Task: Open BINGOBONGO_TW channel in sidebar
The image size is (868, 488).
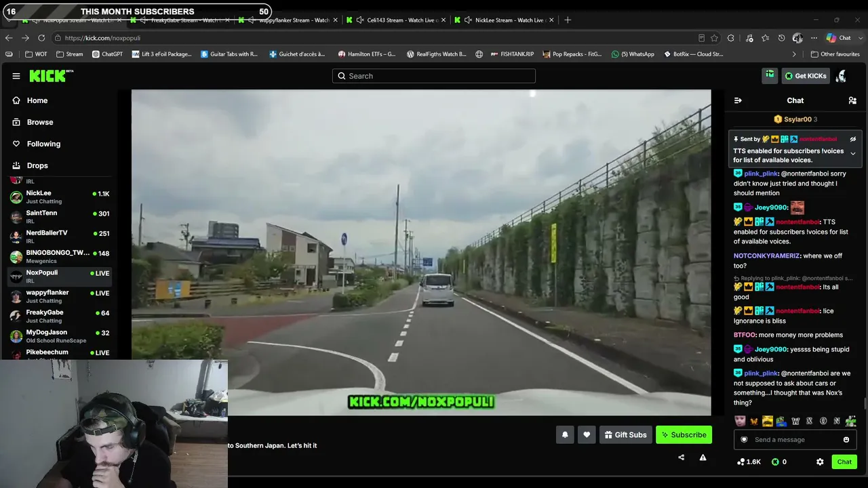Action: (60, 257)
